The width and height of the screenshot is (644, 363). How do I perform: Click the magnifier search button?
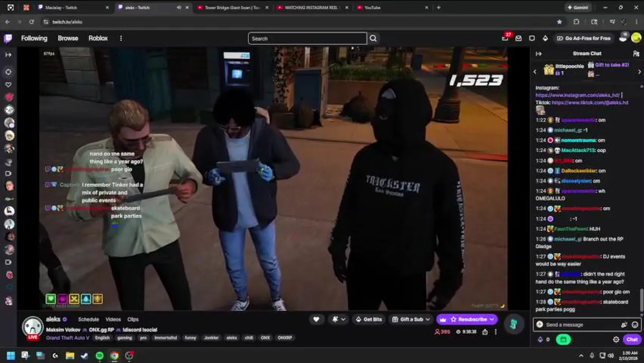point(373,38)
